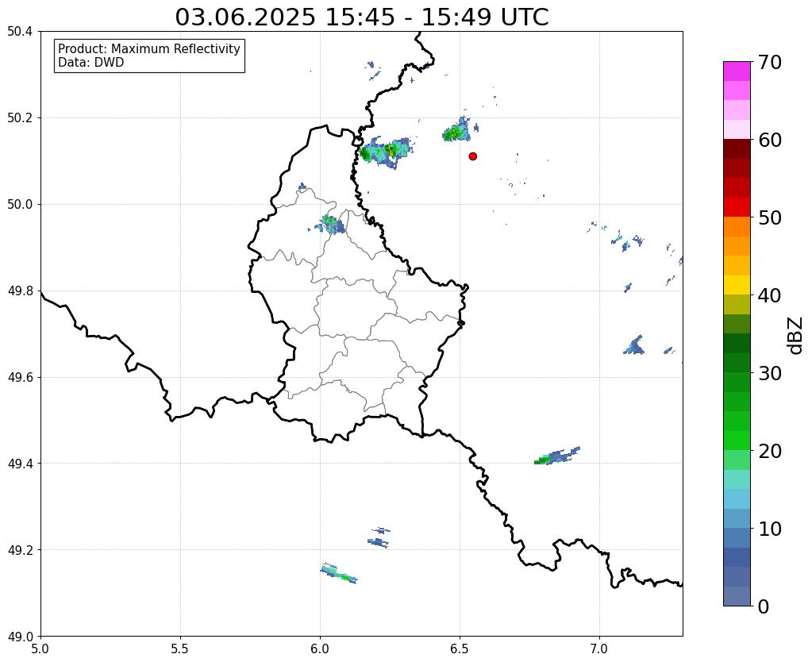This screenshot has width=812, height=662.
Task: Click the green-blue echo near 49.4 latitude
Action: tap(556, 456)
